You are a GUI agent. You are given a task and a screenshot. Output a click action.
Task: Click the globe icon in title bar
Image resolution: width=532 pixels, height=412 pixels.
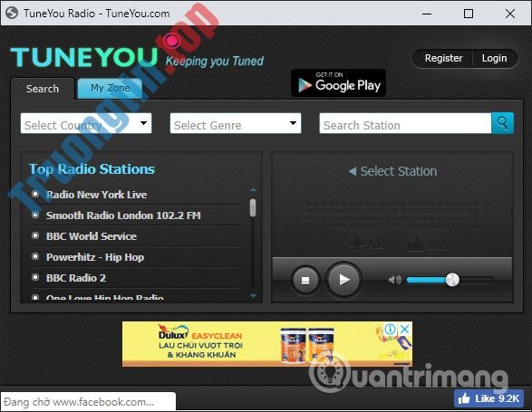pos(12,14)
